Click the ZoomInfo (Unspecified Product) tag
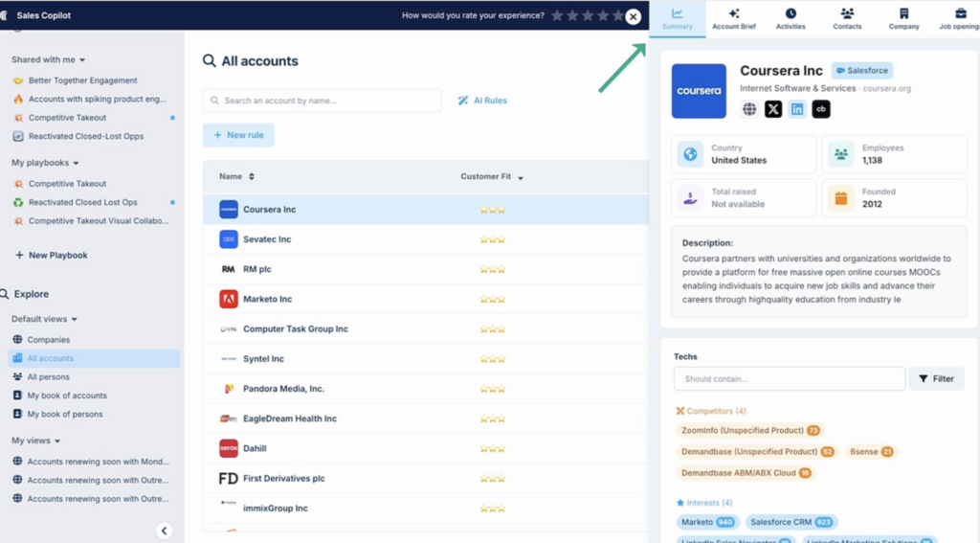The image size is (980, 543). click(750, 430)
